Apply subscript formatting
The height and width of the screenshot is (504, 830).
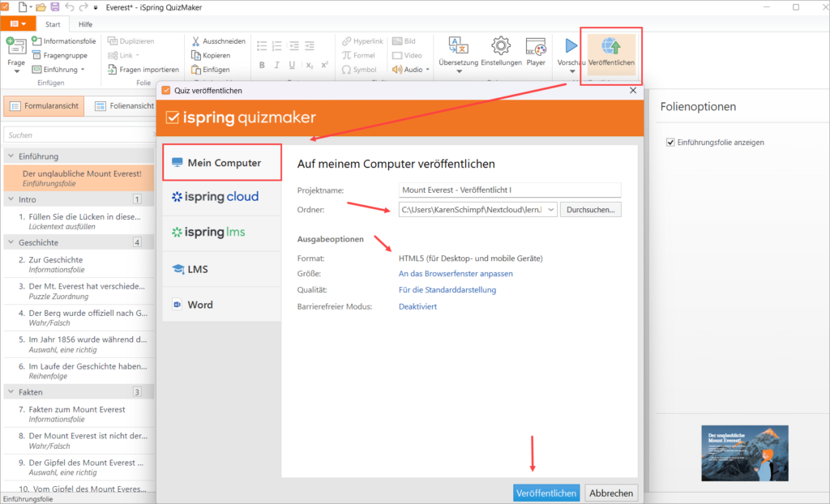pyautogui.click(x=310, y=65)
